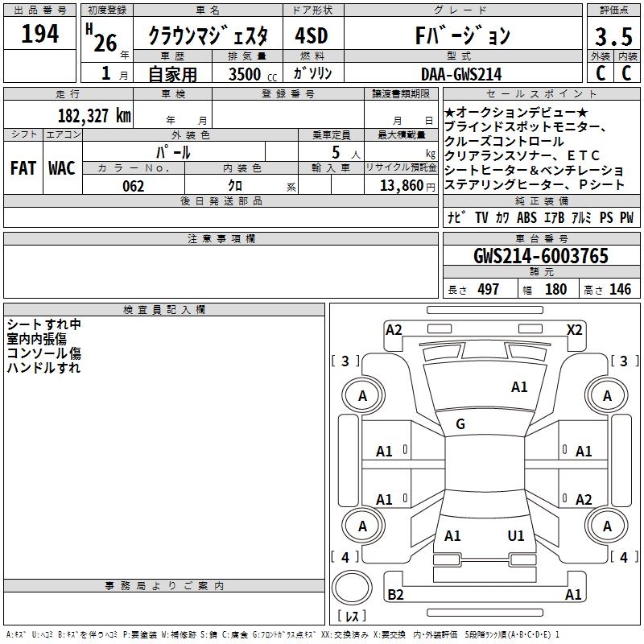
Task: Click equipment item エアB
Action: coord(554,217)
